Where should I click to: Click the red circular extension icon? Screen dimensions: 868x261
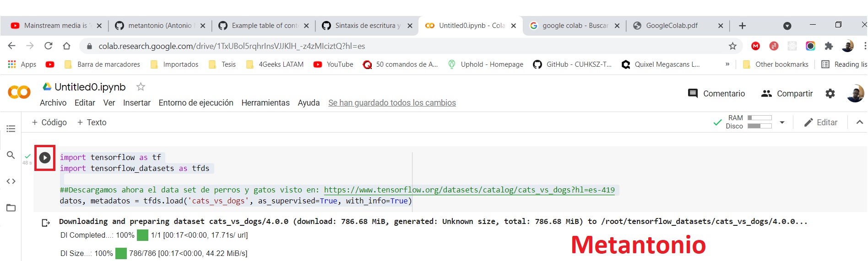click(774, 46)
